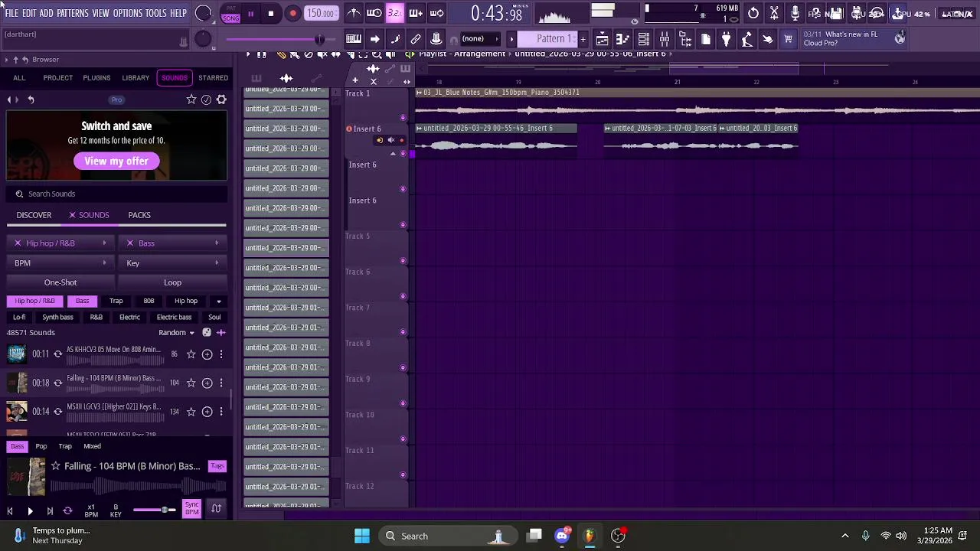Open Discord from the taskbar
Screen dimensions: 980x551
[x=562, y=536]
